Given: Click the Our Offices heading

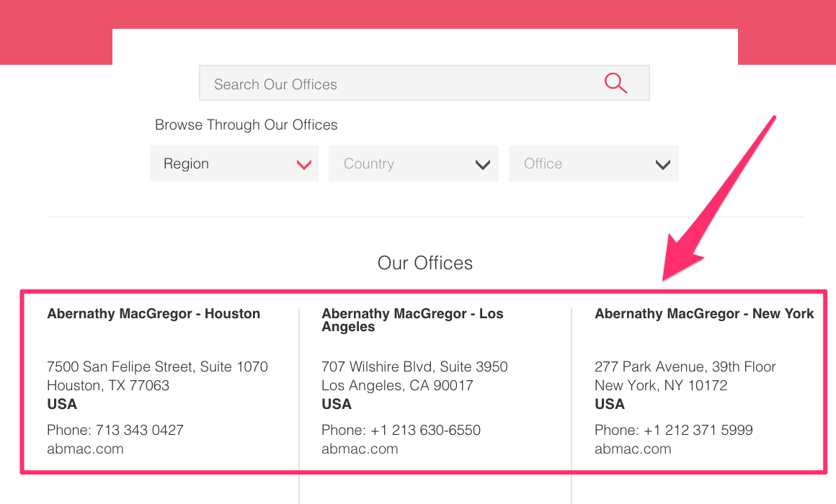Looking at the screenshot, I should pyautogui.click(x=425, y=264).
